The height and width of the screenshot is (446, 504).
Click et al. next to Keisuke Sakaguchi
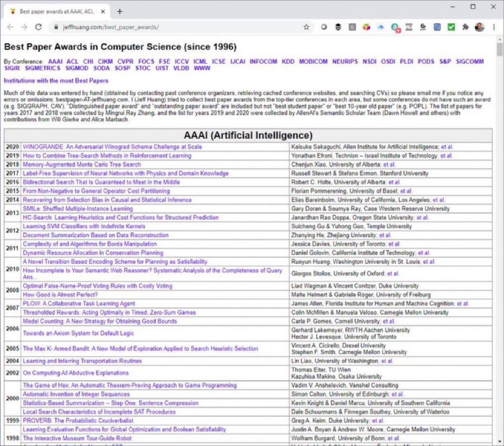447,147
